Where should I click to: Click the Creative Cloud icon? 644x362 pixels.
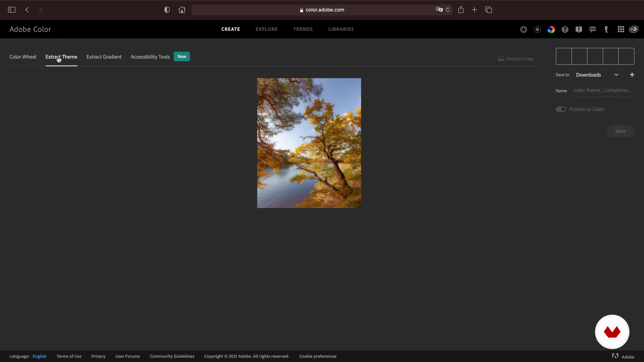634,29
